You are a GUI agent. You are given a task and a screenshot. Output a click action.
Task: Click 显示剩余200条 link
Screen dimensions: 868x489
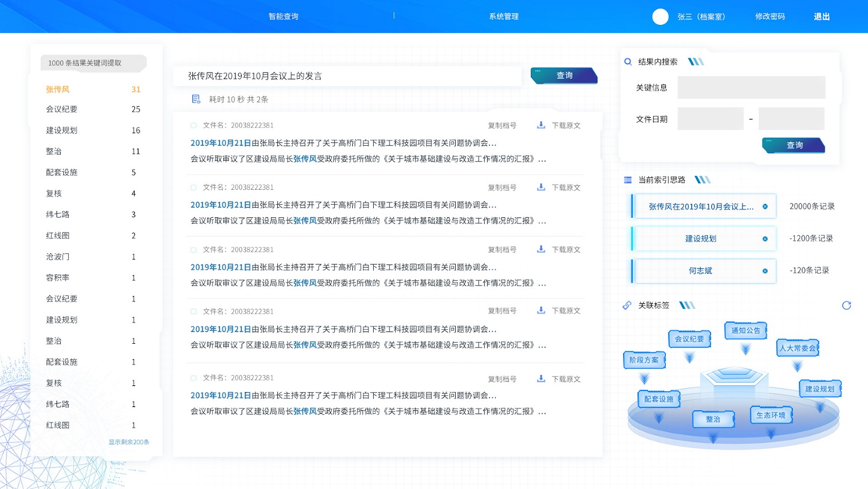[x=128, y=442]
